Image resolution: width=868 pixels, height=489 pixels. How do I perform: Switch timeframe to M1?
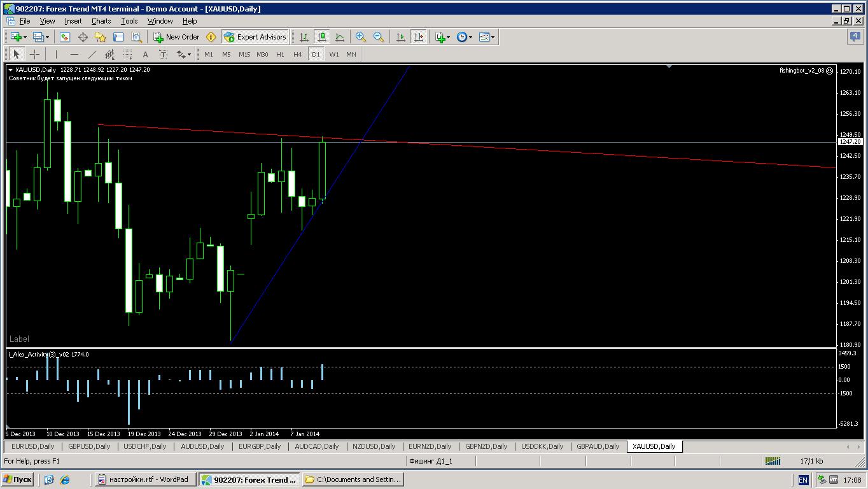[209, 54]
